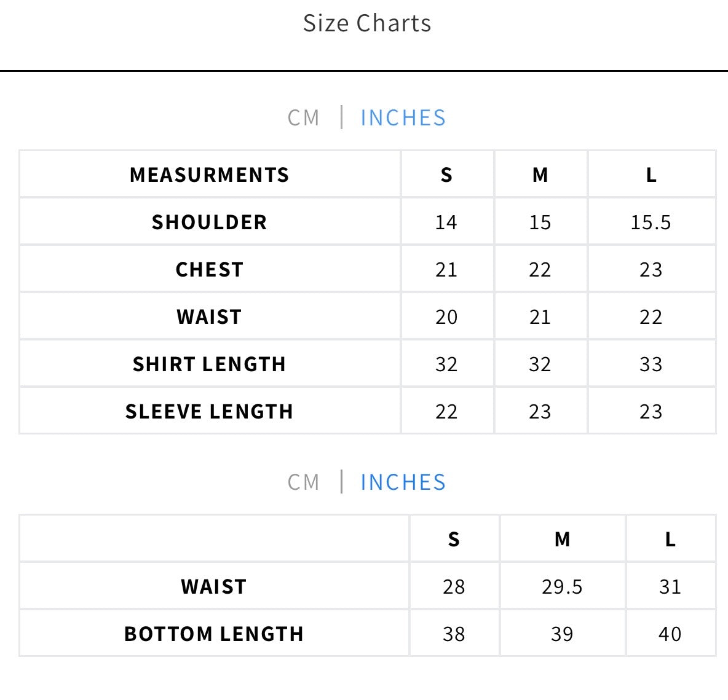Click the SHIRT LENGTH row label
This screenshot has width=728, height=700.
210,364
